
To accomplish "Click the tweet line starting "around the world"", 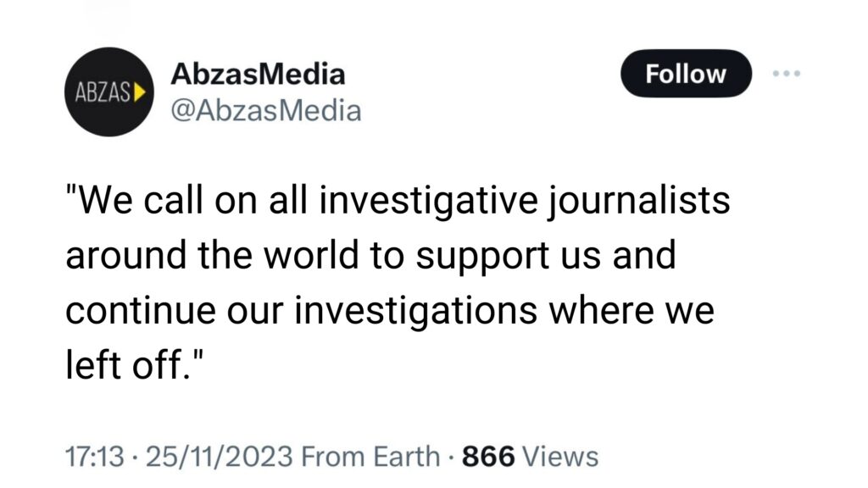I will click(370, 258).
